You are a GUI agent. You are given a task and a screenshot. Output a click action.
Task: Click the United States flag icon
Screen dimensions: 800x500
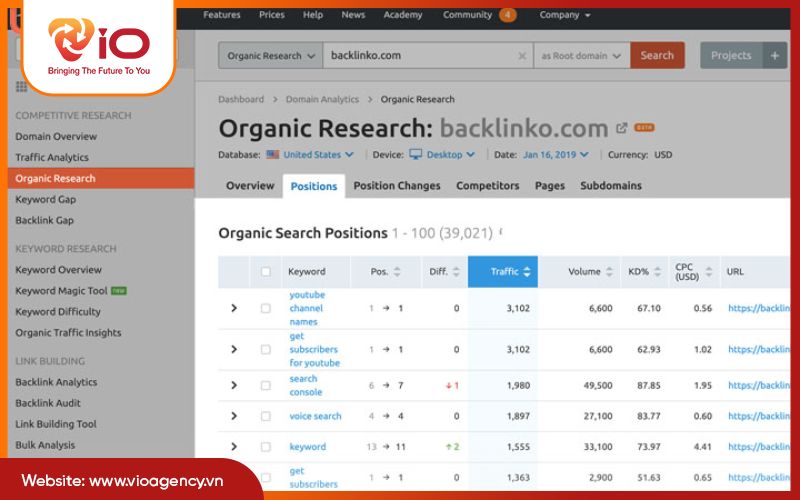(x=272, y=154)
